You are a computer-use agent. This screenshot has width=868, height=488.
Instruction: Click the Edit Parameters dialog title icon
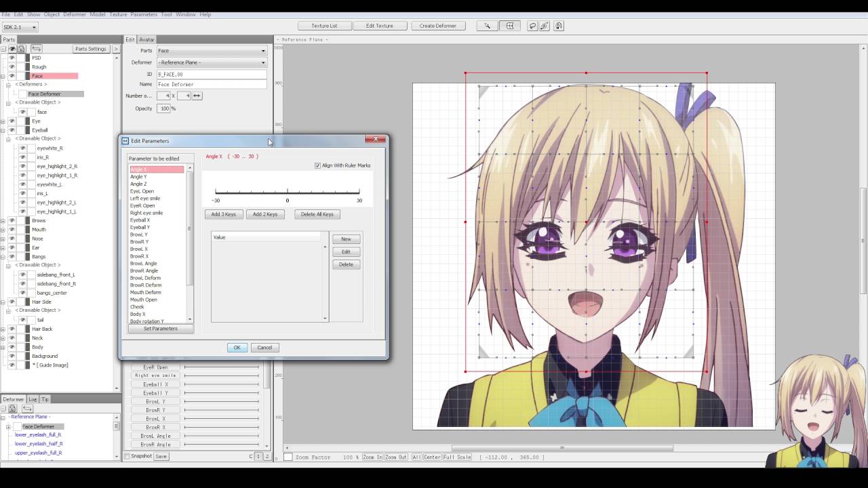[x=125, y=141]
